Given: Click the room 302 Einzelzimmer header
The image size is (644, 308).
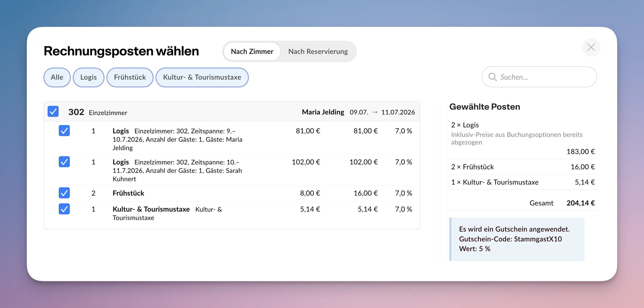Looking at the screenshot, I should point(97,112).
